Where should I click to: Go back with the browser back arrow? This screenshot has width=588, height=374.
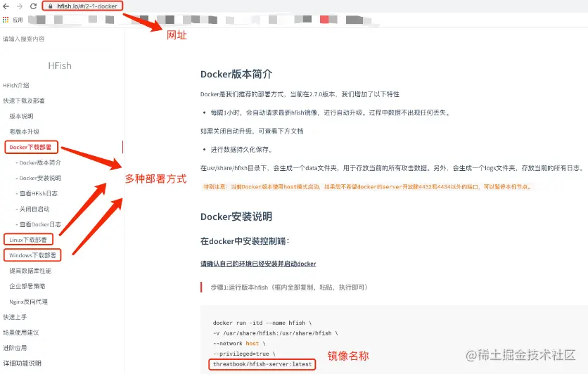6,6
